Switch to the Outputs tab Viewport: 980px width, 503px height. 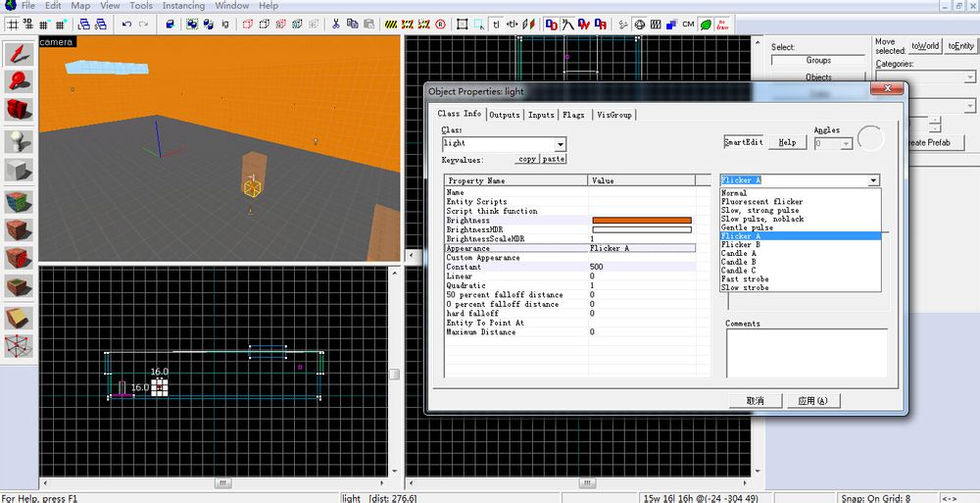[505, 115]
